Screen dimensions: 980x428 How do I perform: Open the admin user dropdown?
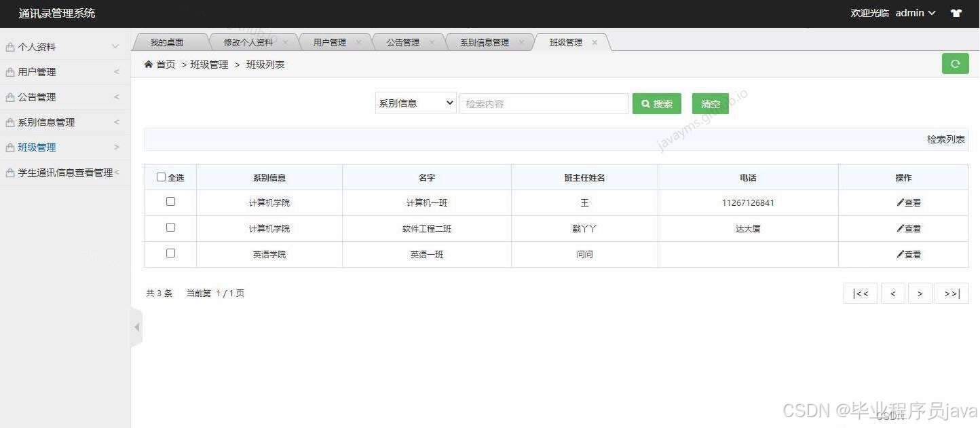pos(916,13)
